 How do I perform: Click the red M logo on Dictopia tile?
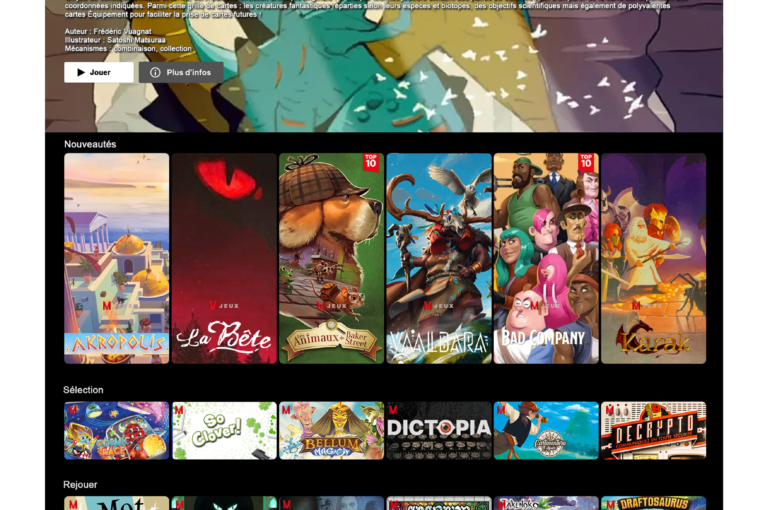point(393,410)
